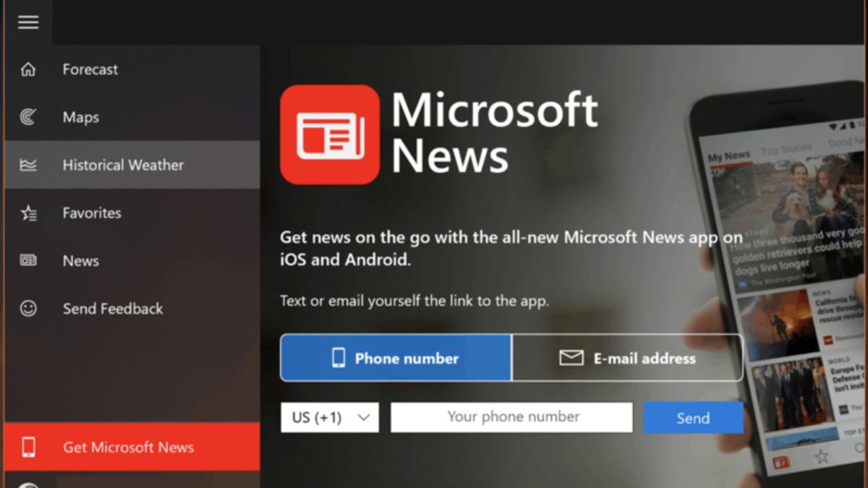The height and width of the screenshot is (488, 868).
Task: Expand the hamburger navigation menu
Action: (27, 21)
